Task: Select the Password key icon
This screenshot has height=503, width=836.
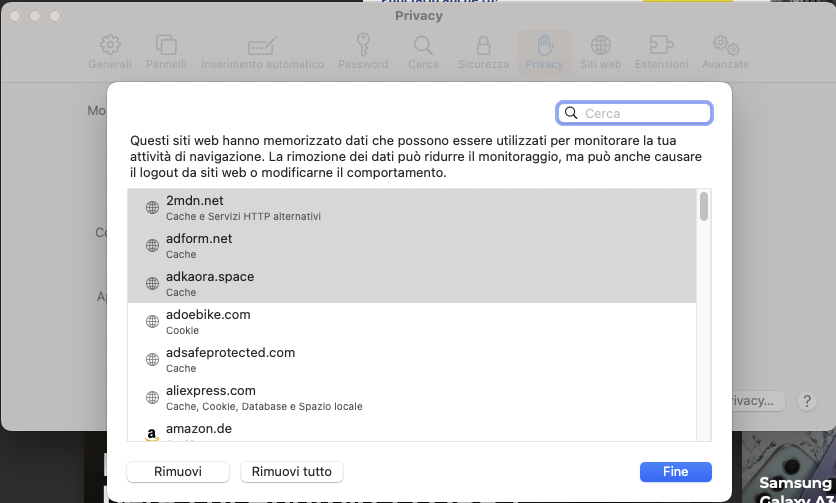Action: coord(363,52)
